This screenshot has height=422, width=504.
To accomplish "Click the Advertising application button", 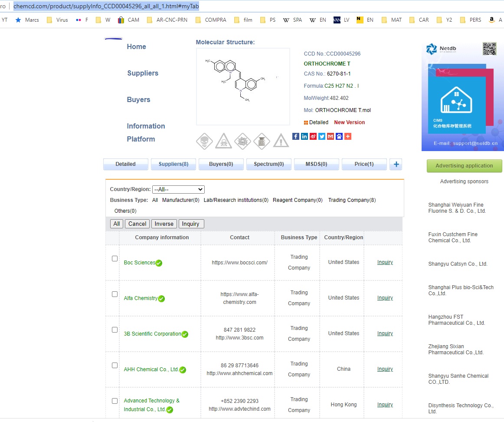I will [464, 166].
